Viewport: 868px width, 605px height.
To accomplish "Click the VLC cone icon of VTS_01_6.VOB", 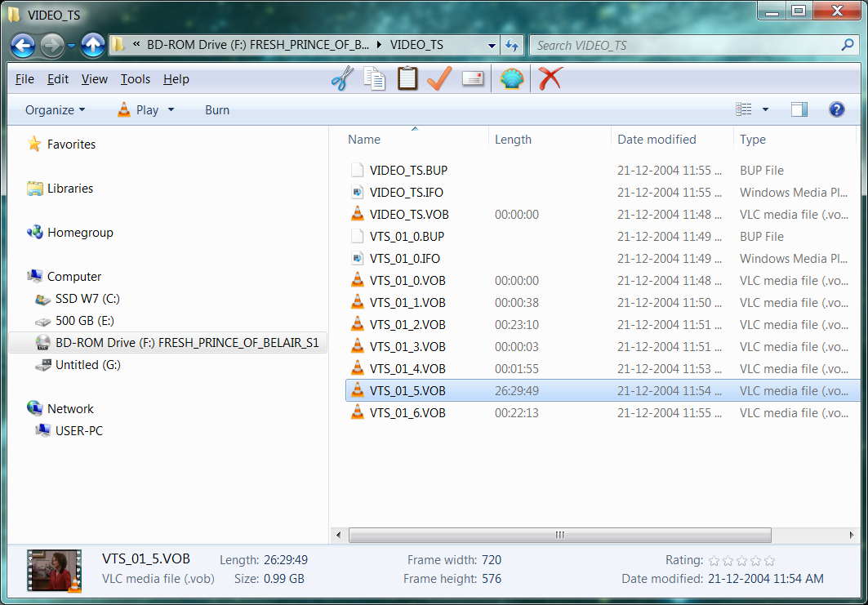I will click(x=358, y=412).
